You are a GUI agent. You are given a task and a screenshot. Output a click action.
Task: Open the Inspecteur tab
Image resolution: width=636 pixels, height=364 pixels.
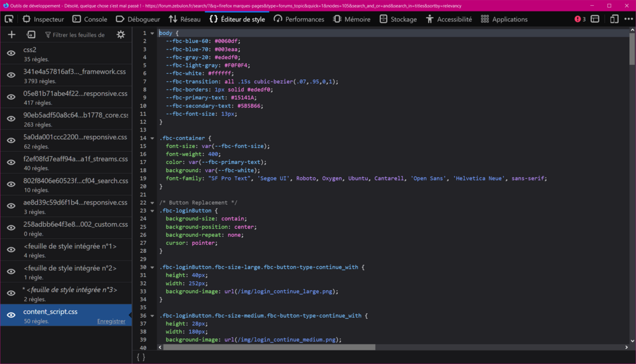(x=43, y=19)
